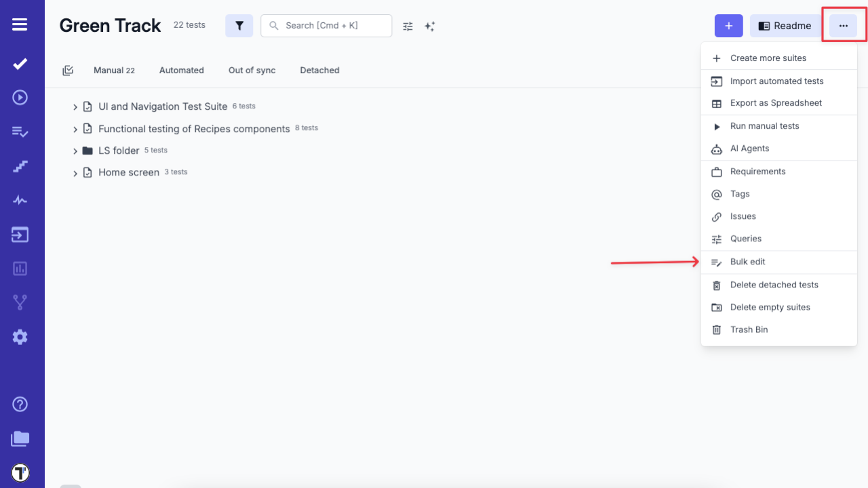Click the blue plus button to add tests

tap(728, 26)
